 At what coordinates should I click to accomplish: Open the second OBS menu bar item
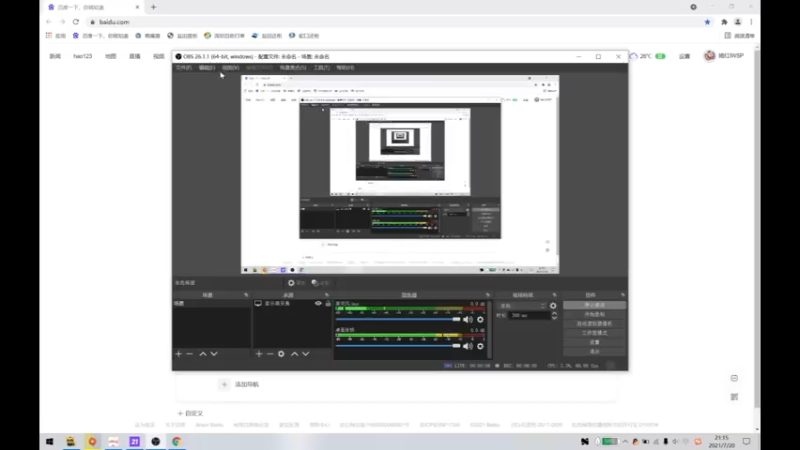point(207,67)
